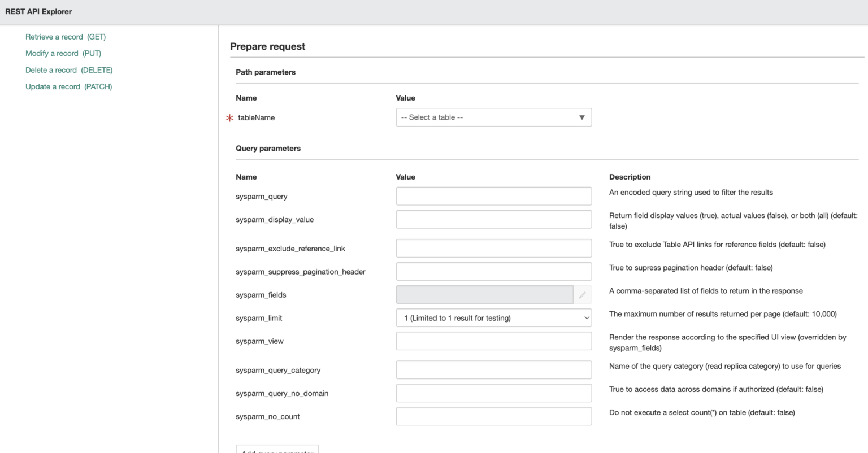Click the tableName dropdown arrow
The image size is (868, 453).
point(582,117)
